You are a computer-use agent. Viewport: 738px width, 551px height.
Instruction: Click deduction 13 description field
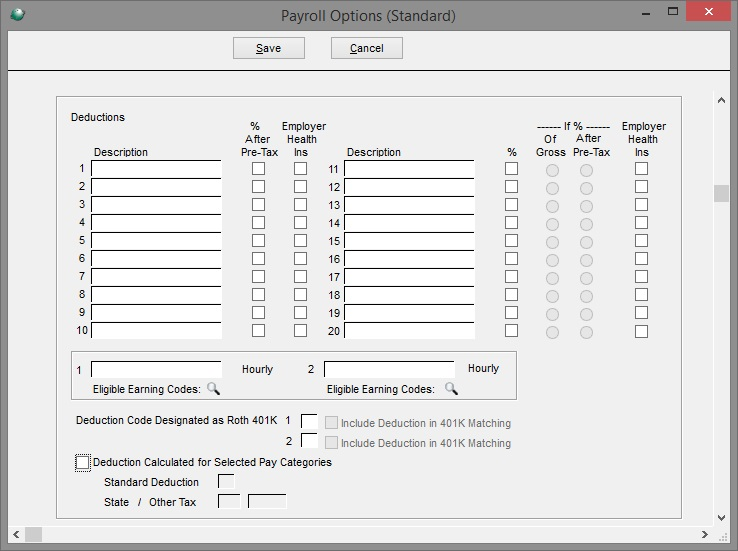[409, 205]
